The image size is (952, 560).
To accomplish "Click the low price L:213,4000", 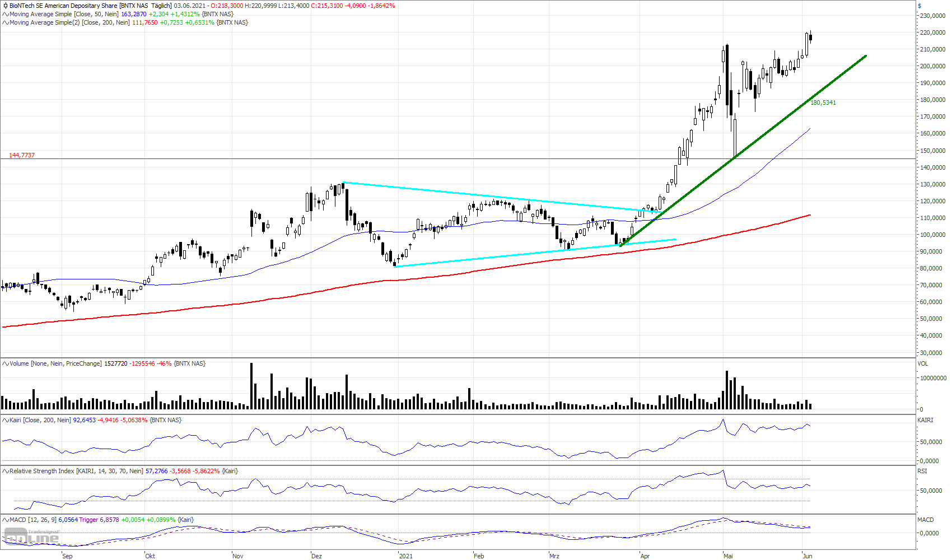I will 293,6.
